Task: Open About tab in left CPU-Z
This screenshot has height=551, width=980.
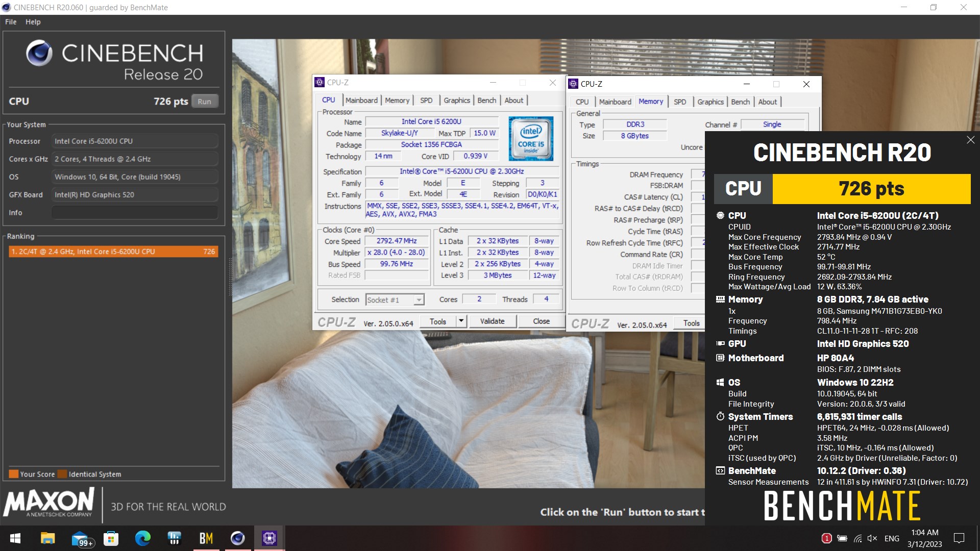Action: [514, 100]
